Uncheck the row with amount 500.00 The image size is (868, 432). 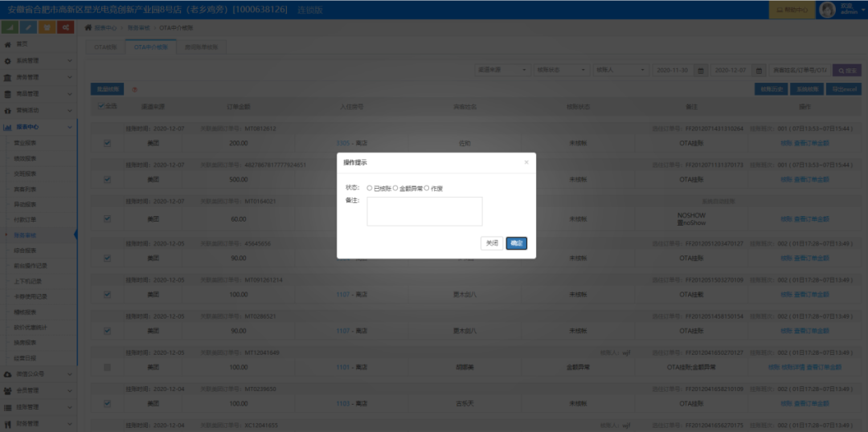108,179
